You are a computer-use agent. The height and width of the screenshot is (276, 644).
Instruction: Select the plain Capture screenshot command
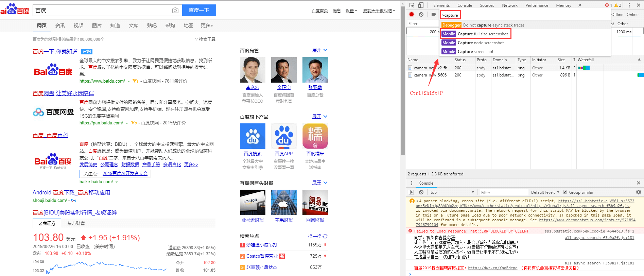525,52
